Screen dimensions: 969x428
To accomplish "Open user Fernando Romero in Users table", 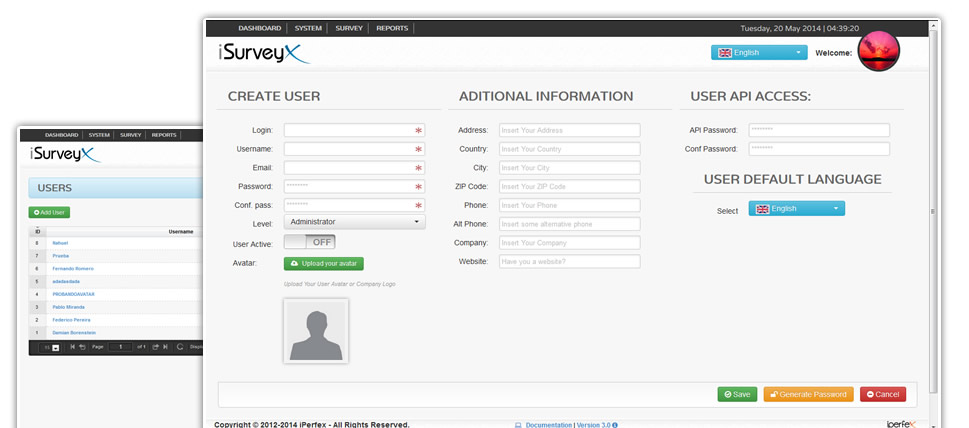I will (73, 269).
